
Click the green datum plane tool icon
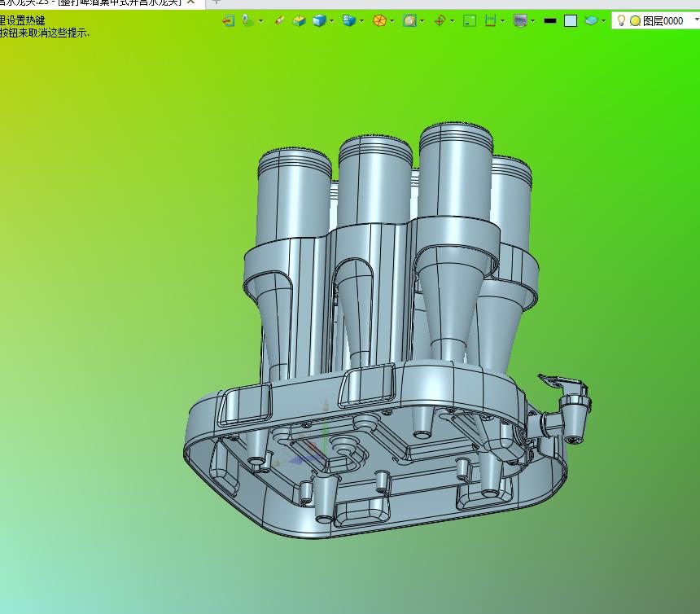(247, 20)
